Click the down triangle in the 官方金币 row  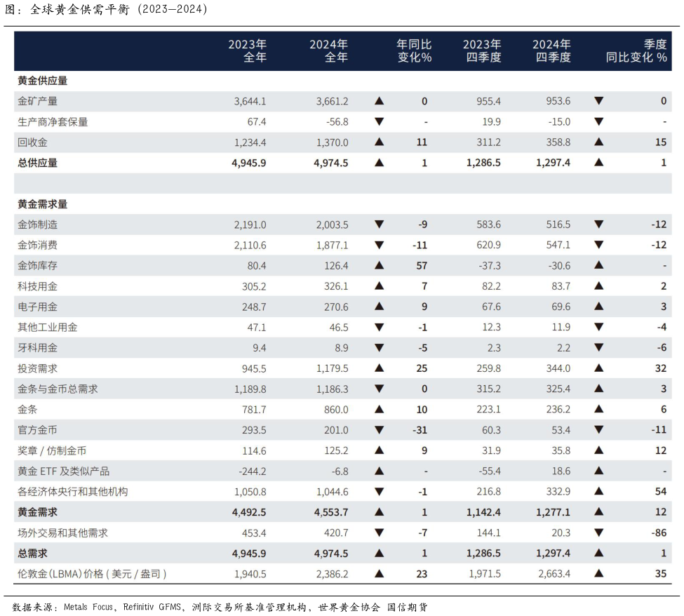click(380, 429)
